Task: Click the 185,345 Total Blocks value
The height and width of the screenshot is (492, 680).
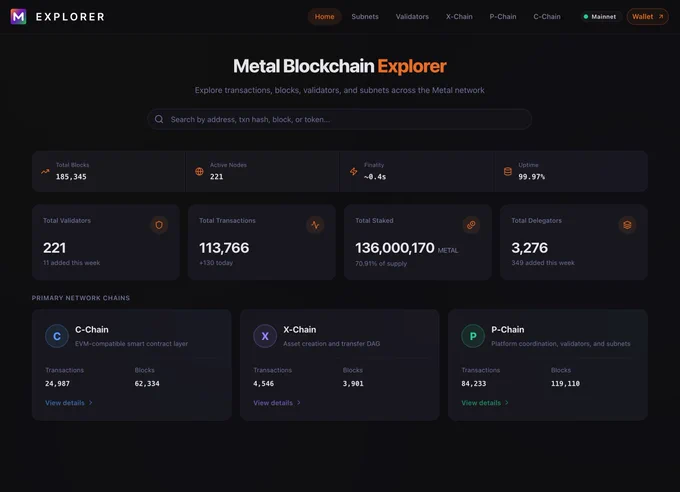Action: (71, 177)
